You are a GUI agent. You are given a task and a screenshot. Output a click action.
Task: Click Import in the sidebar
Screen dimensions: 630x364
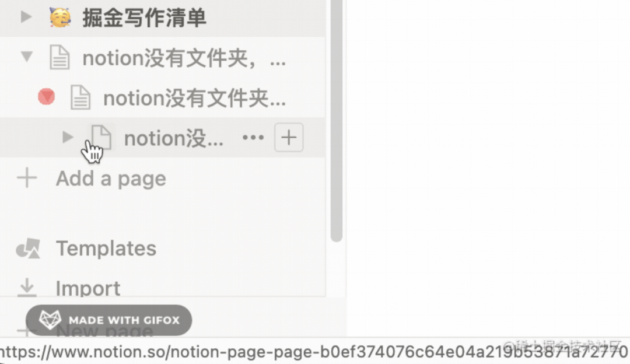[88, 288]
